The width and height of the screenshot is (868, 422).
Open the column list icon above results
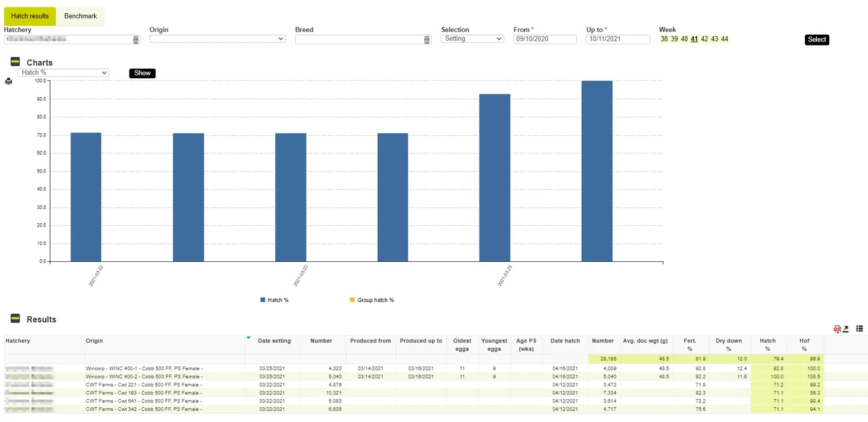click(859, 329)
